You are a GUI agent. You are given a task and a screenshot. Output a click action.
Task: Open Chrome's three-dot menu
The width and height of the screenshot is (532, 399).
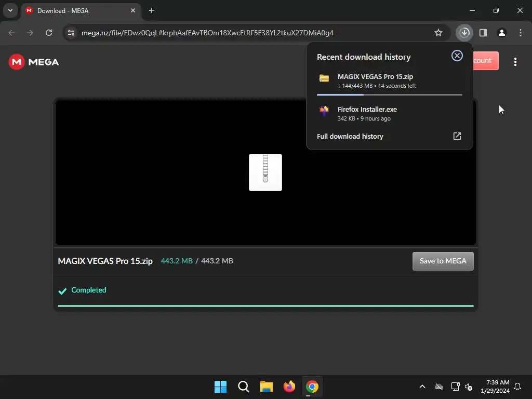pos(521,33)
